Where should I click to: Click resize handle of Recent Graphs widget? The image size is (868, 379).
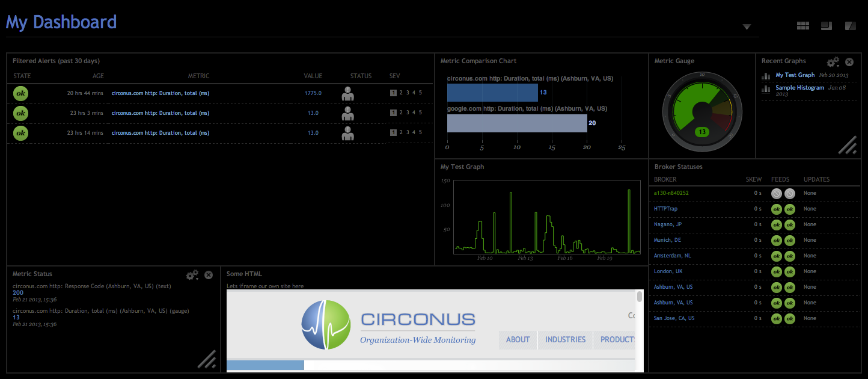click(x=848, y=146)
